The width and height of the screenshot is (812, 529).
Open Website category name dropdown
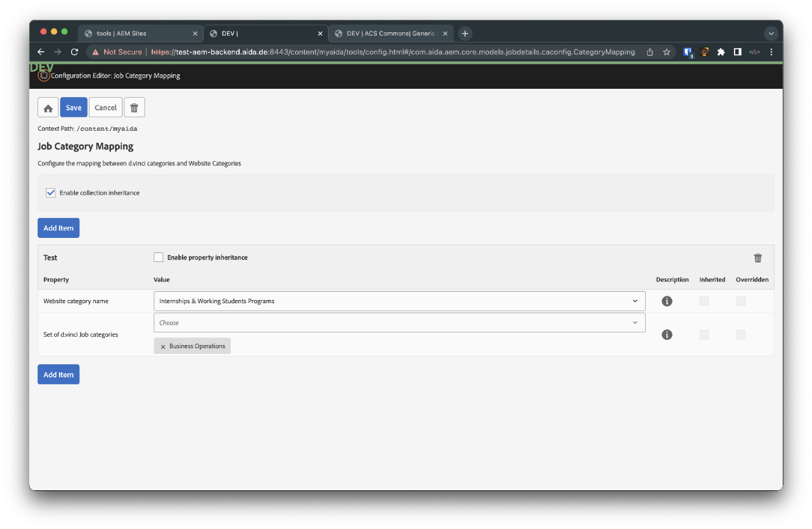(x=399, y=301)
